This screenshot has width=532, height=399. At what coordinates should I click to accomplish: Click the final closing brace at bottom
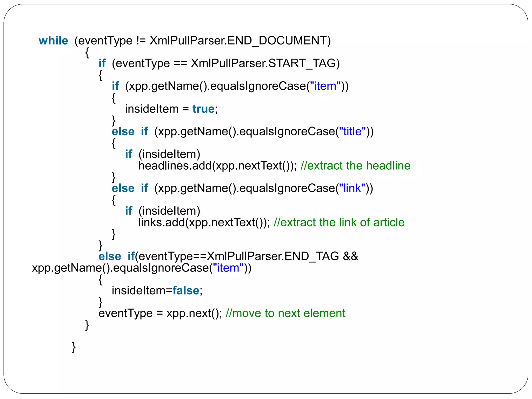[x=74, y=347]
